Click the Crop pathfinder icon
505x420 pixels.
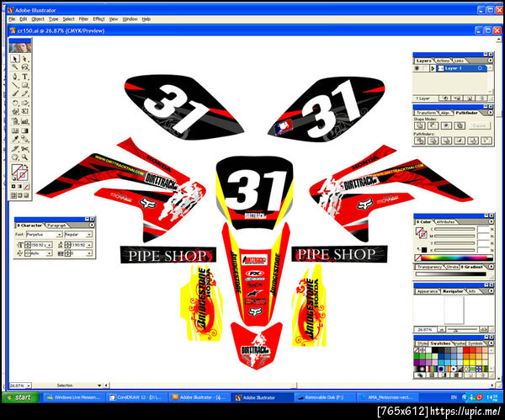coord(460,141)
